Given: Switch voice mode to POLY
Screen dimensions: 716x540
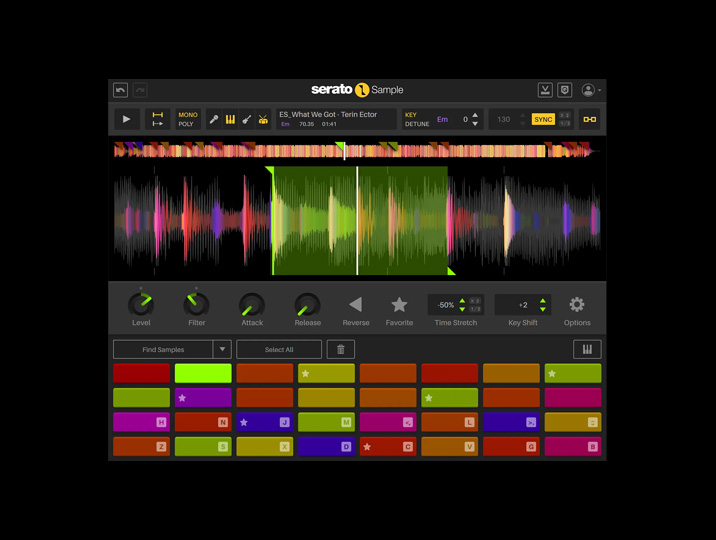Looking at the screenshot, I should [186, 124].
